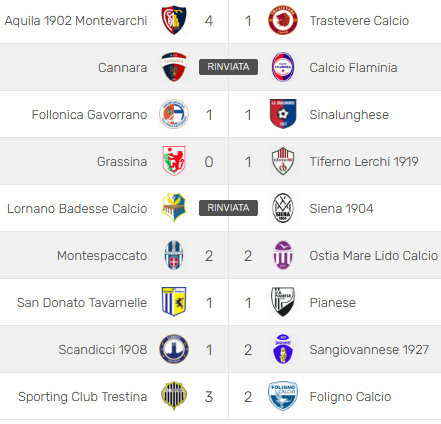Screen dimensions: 441x424
Task: Click the Scandicci 1908 score of 1
Action: coord(209,350)
